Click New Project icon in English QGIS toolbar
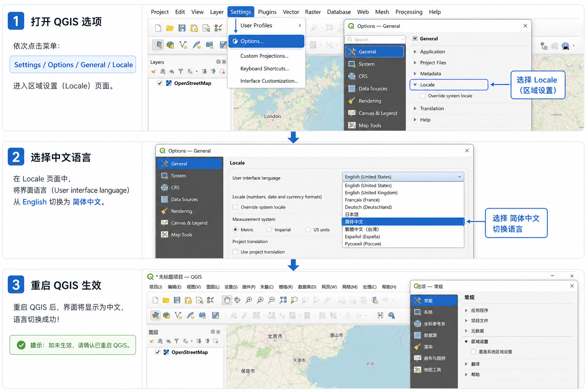 pos(158,28)
